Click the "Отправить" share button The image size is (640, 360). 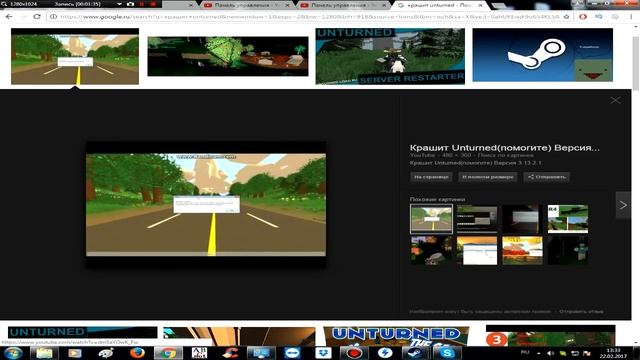(547, 177)
